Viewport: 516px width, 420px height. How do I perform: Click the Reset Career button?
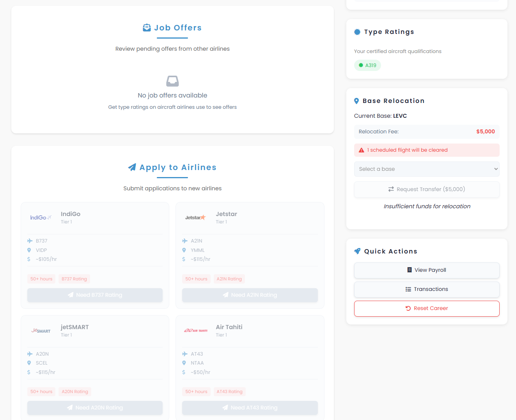click(427, 308)
